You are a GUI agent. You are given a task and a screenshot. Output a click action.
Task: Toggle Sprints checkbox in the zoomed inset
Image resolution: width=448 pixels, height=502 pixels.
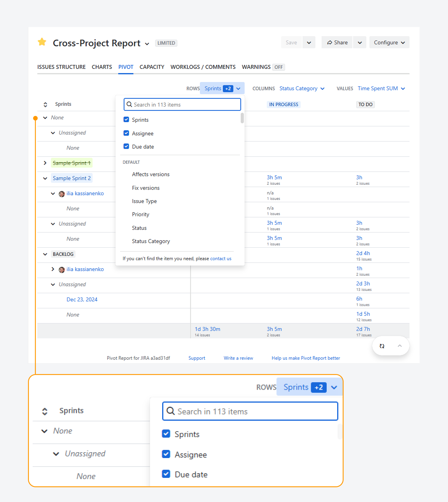point(166,434)
